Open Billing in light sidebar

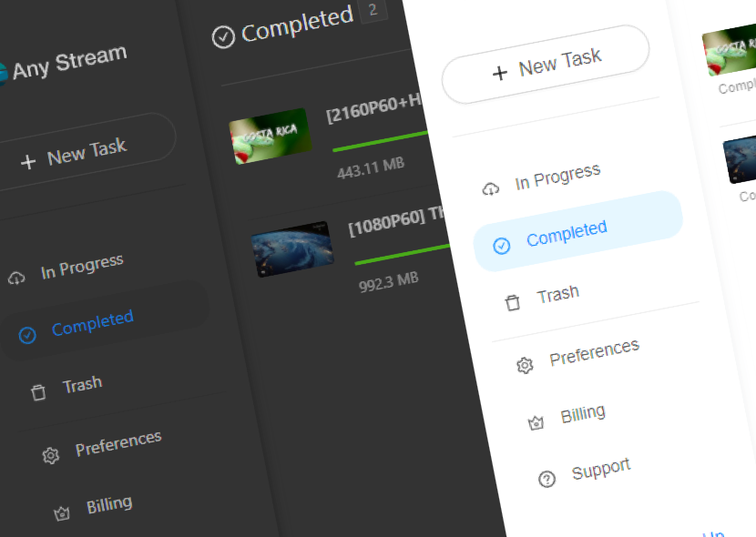coord(582,414)
